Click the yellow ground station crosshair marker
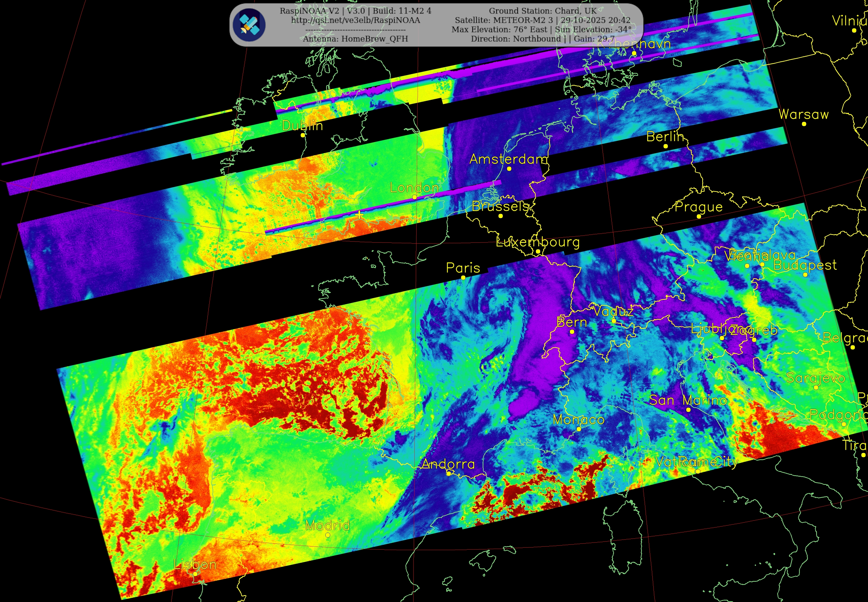Screen dimensions: 868x602 coord(359,215)
